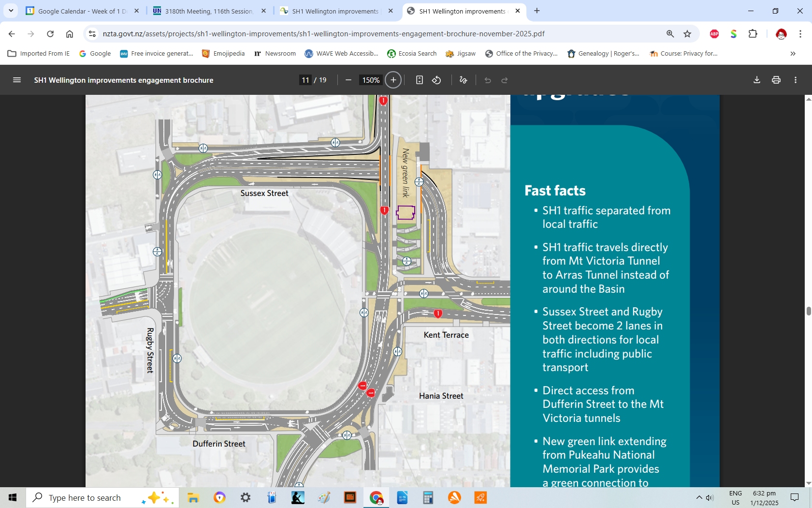Expand the hidden bookmarks overflow chevron
Viewport: 812px width, 508px height.
tap(793, 54)
